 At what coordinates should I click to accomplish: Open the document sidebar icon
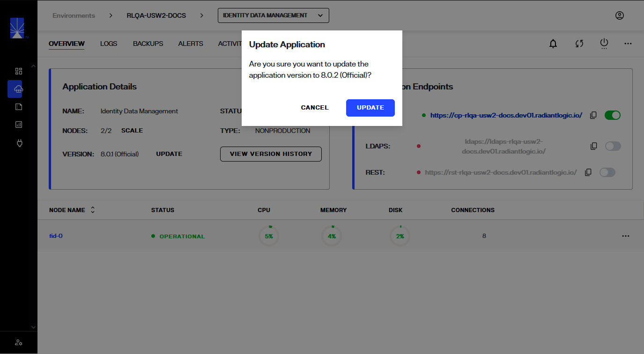click(x=19, y=107)
